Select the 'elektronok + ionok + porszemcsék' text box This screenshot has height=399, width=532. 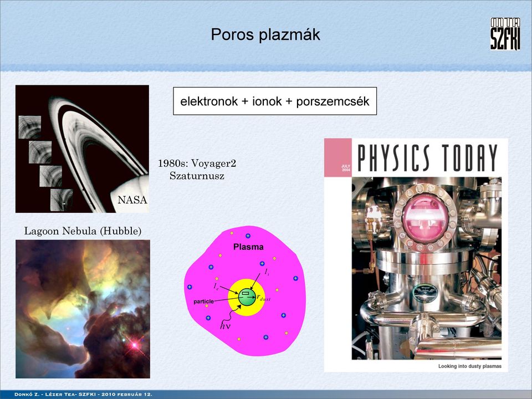click(x=275, y=101)
